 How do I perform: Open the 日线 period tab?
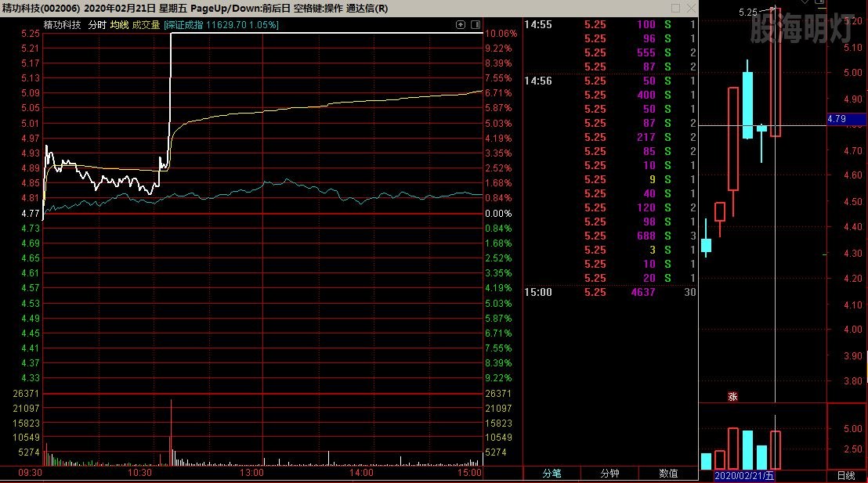point(846,475)
